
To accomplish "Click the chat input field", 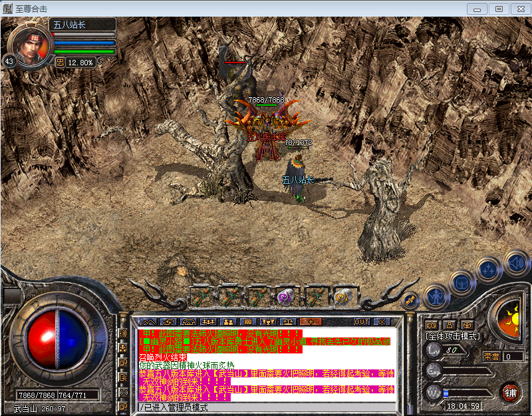I will tap(267, 407).
